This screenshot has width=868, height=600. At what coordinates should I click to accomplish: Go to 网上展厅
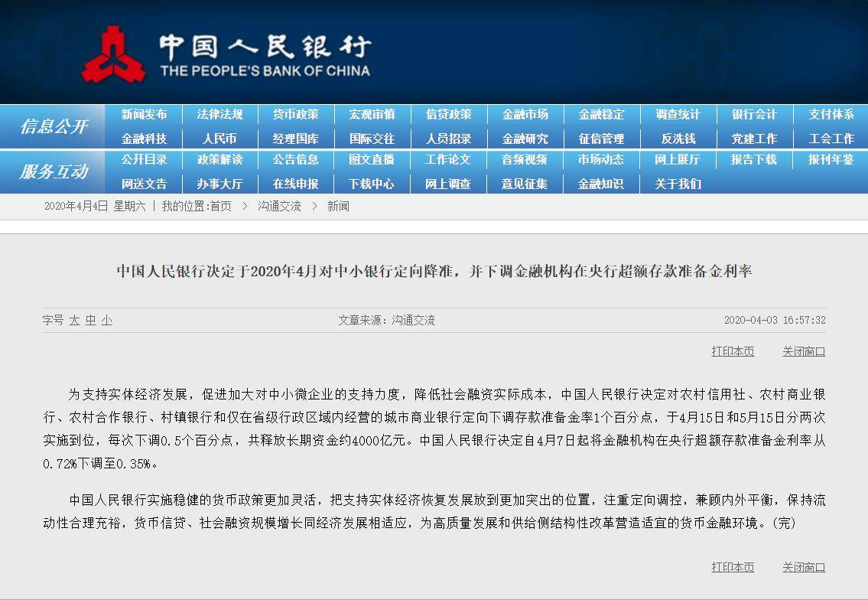point(677,159)
